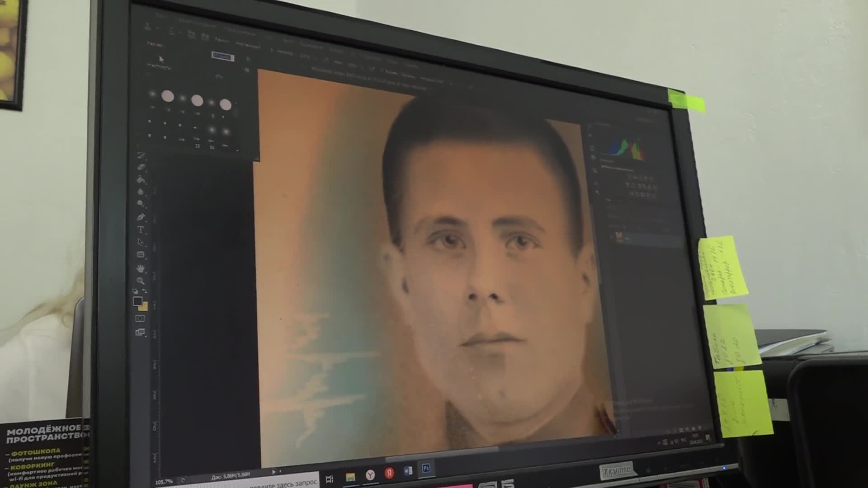Select the Rectangle shape tool
The width and height of the screenshot is (868, 488).
[141, 255]
